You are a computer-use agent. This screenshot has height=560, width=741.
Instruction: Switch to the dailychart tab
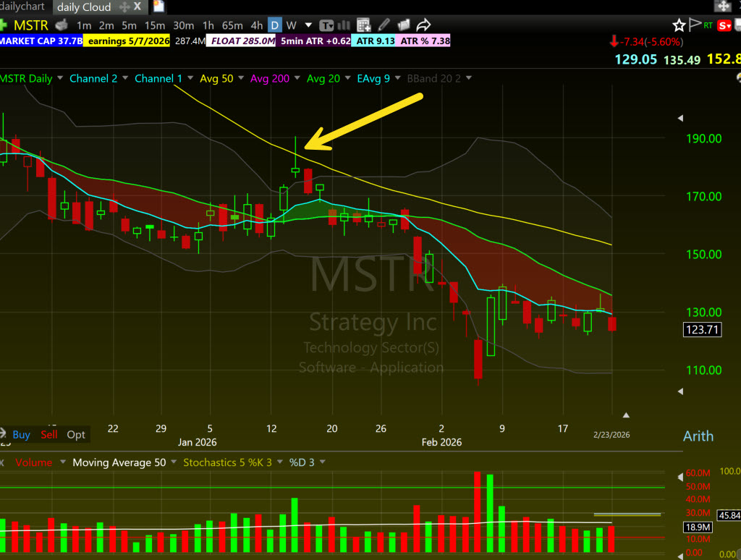22,7
